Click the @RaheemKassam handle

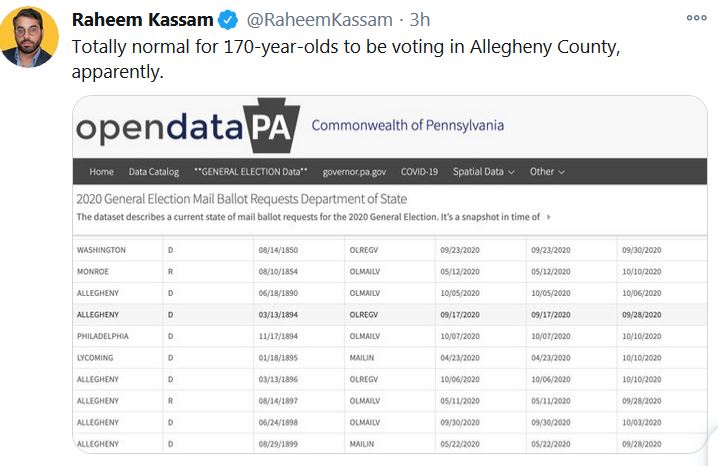pyautogui.click(x=316, y=20)
